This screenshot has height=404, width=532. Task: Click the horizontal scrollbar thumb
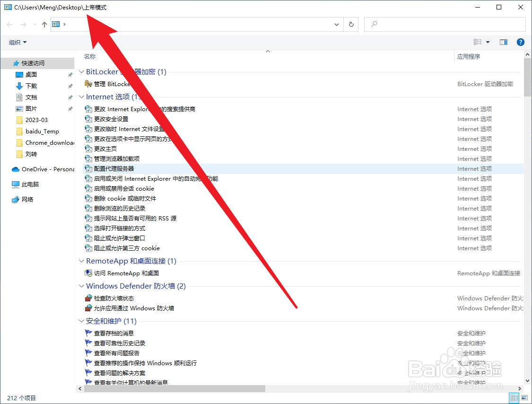[174, 388]
